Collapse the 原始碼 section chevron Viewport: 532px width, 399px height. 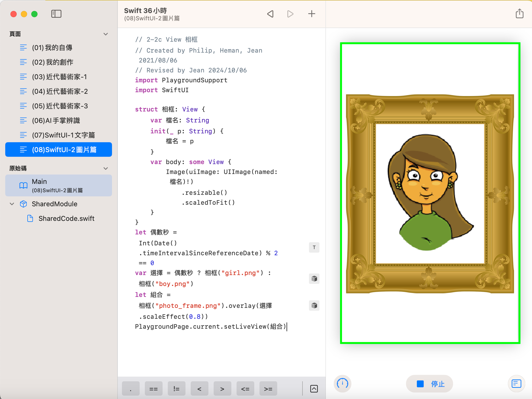tap(106, 169)
